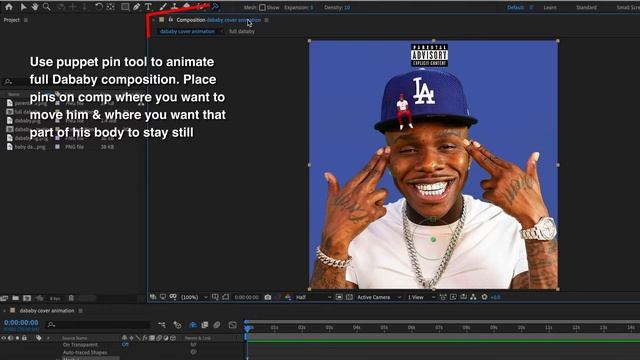Click the composition mini-flowchart icon
The image size is (640, 360).
pos(162,325)
